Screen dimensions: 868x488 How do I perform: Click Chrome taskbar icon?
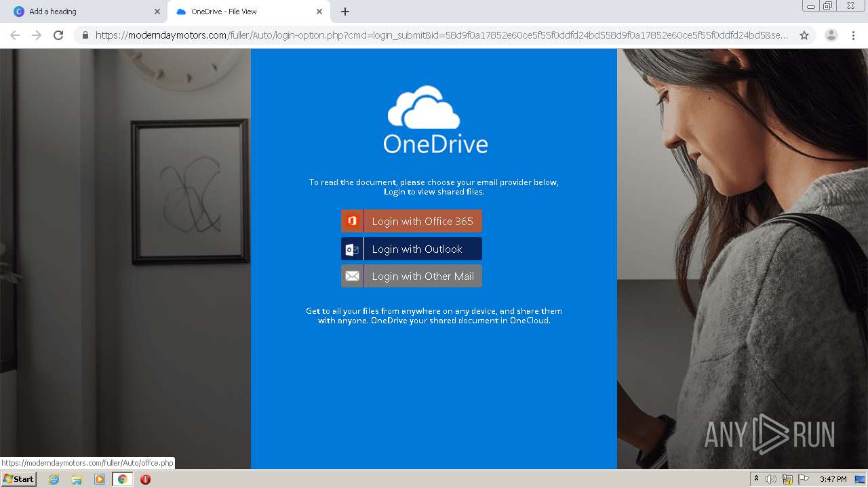[122, 479]
